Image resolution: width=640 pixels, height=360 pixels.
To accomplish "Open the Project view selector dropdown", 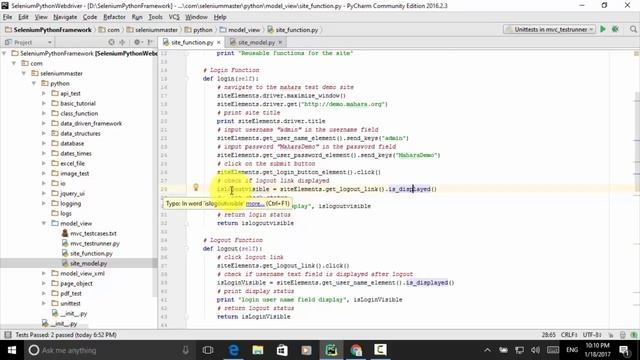I will click(28, 42).
